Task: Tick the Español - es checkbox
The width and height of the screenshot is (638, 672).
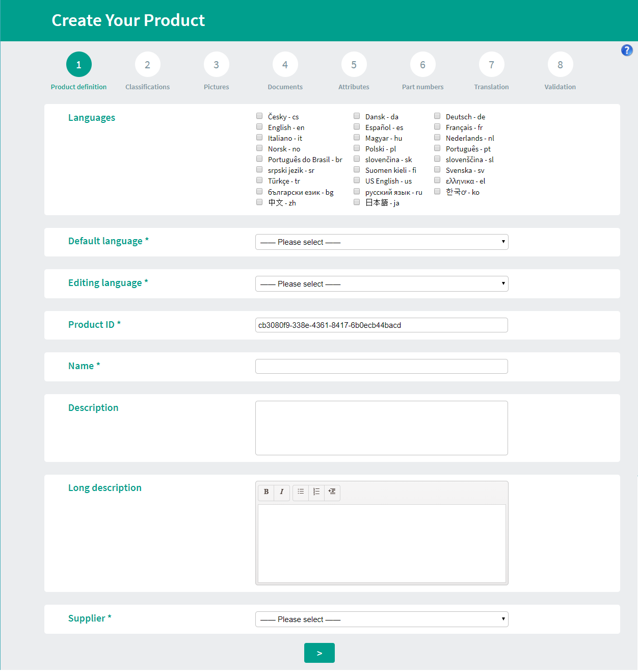Action: click(x=357, y=127)
